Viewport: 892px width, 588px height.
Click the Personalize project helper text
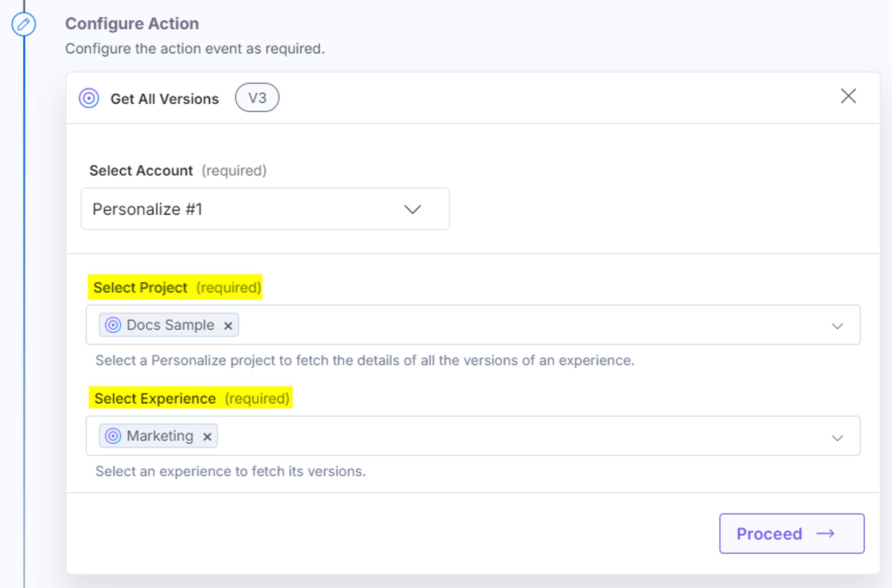click(365, 360)
